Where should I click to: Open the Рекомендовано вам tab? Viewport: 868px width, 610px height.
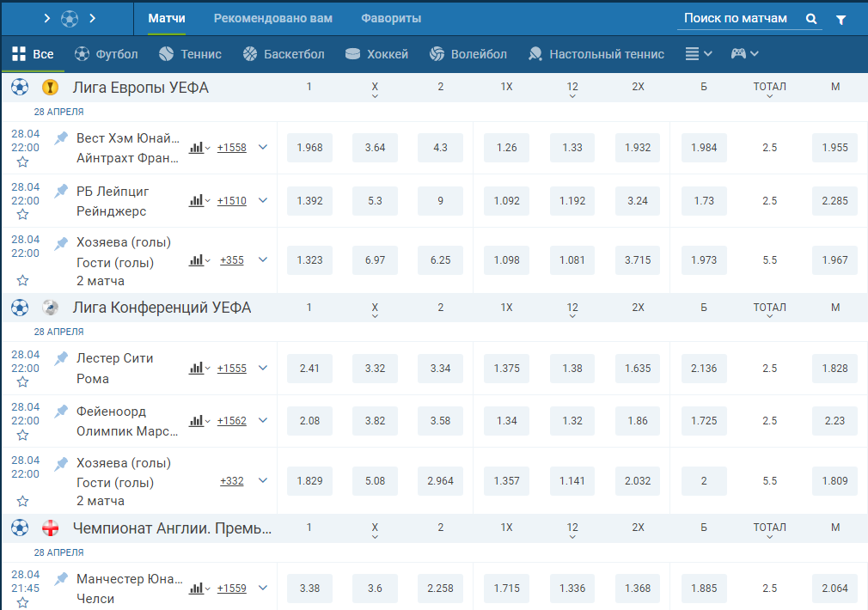[273, 18]
